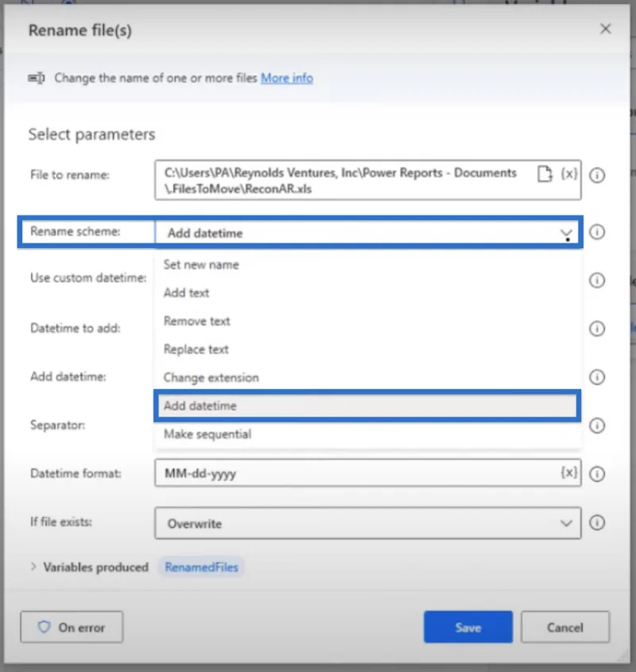Open the If file exists dropdown
The height and width of the screenshot is (672, 636).
[x=566, y=523]
